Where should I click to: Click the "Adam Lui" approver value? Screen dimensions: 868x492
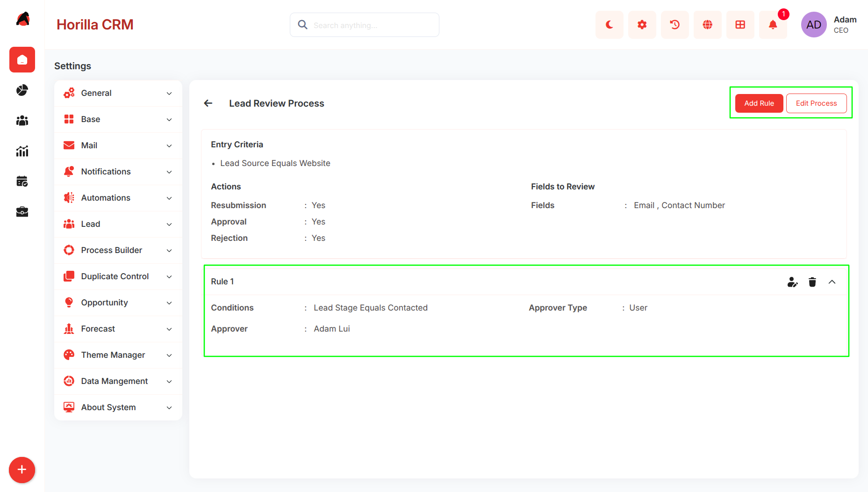pyautogui.click(x=332, y=329)
